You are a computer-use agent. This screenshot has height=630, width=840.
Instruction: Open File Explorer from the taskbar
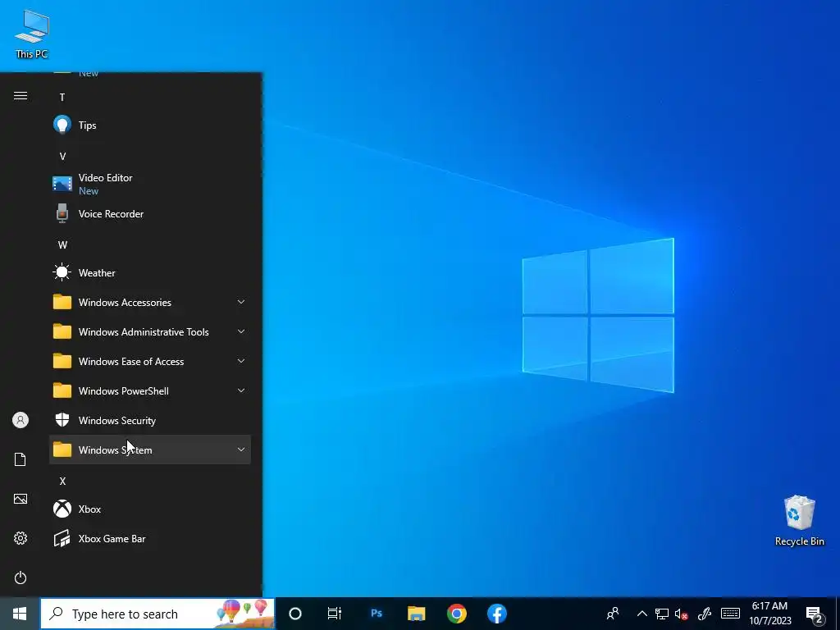416,614
